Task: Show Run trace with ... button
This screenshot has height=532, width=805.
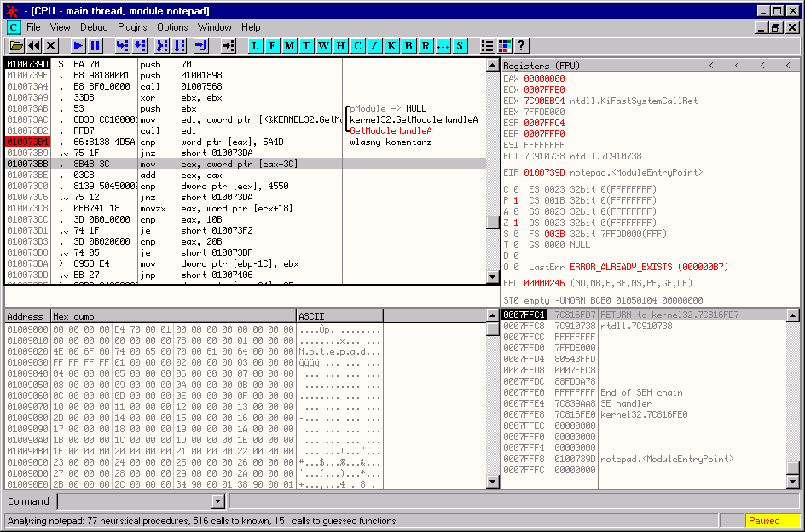Action: point(442,46)
